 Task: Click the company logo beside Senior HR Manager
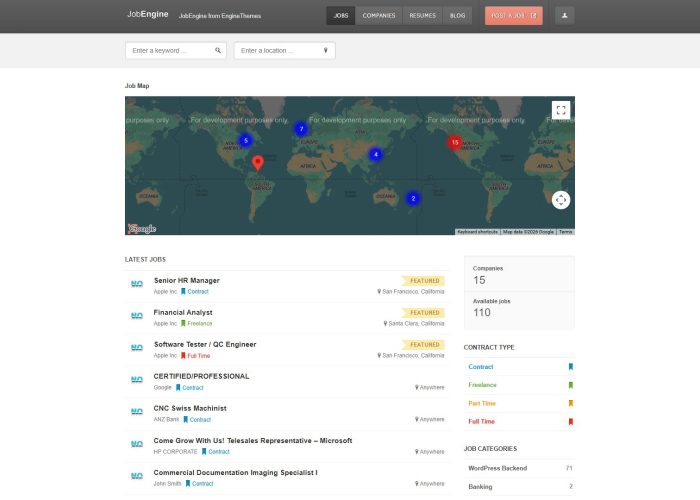(137, 284)
